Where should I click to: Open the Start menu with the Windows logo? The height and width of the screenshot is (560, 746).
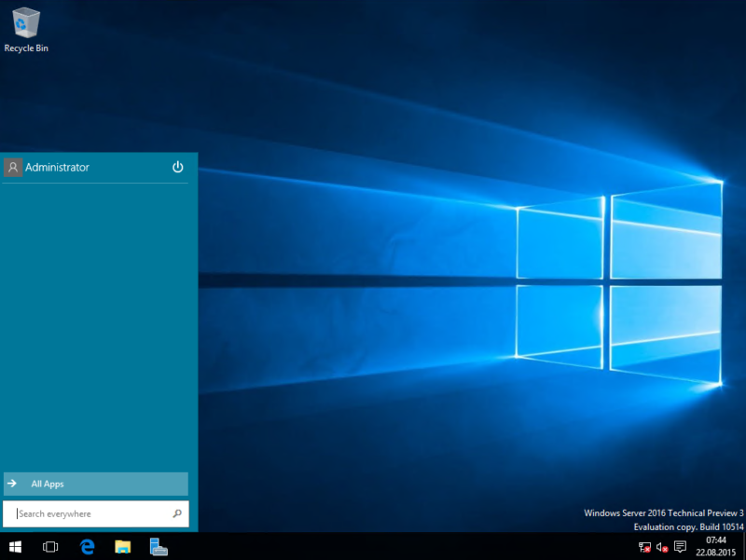(x=16, y=547)
